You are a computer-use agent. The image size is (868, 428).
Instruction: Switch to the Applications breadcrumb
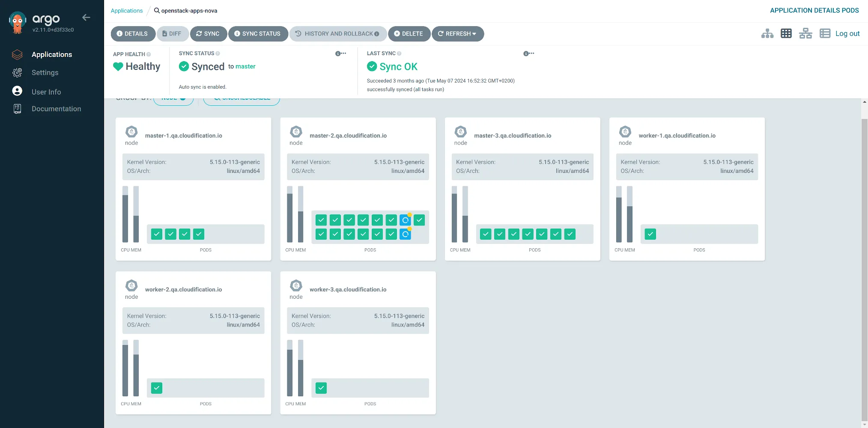(x=127, y=10)
